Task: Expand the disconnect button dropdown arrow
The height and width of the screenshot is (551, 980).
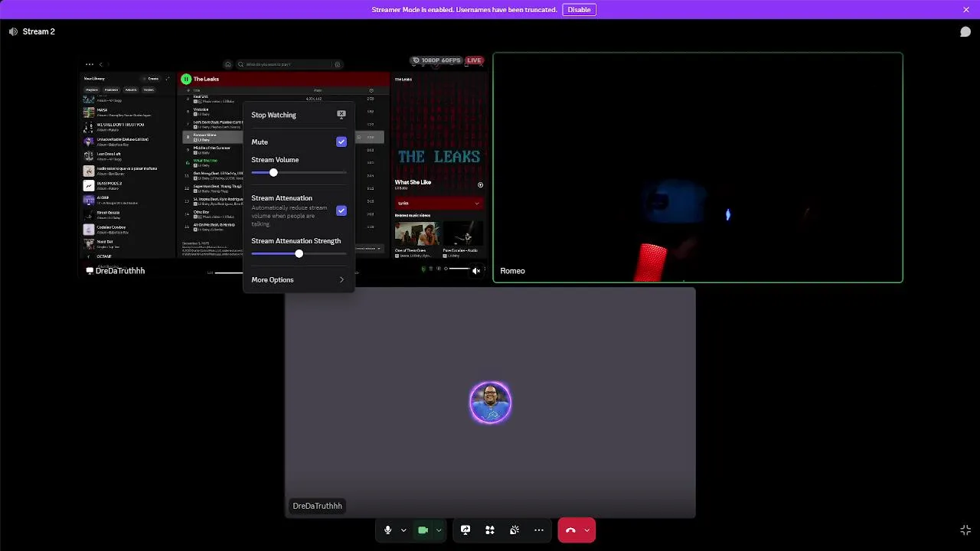Action: [x=587, y=530]
